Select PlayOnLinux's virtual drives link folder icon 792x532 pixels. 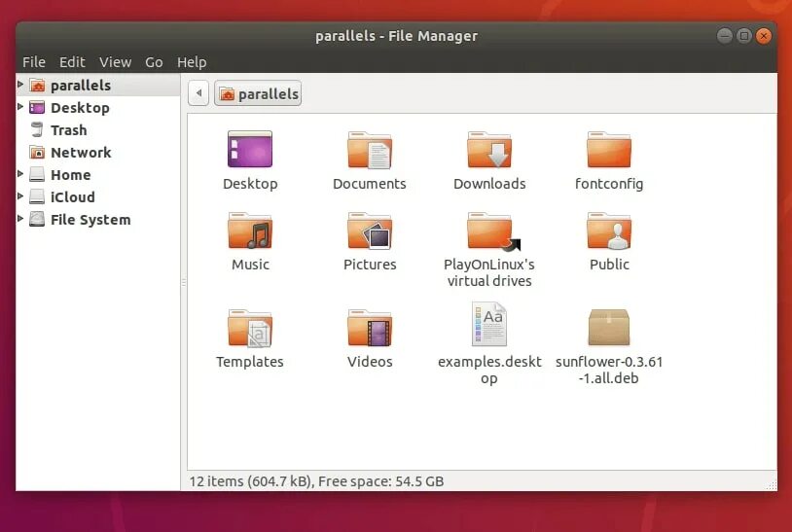[492, 231]
